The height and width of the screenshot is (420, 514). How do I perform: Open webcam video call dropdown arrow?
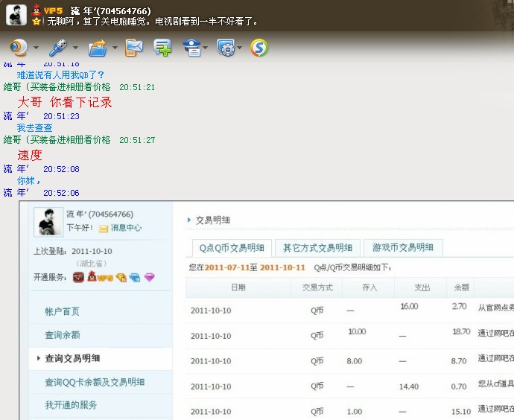(36, 48)
